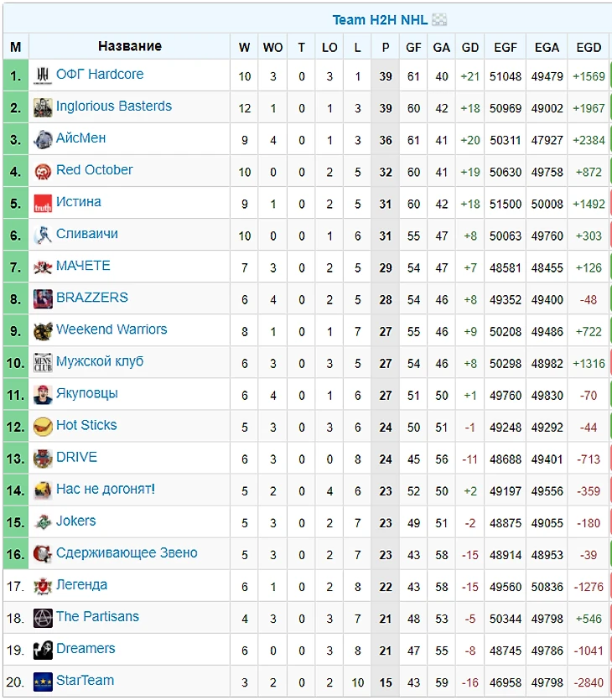
Task: Click the EGD column header
Action: click(589, 47)
